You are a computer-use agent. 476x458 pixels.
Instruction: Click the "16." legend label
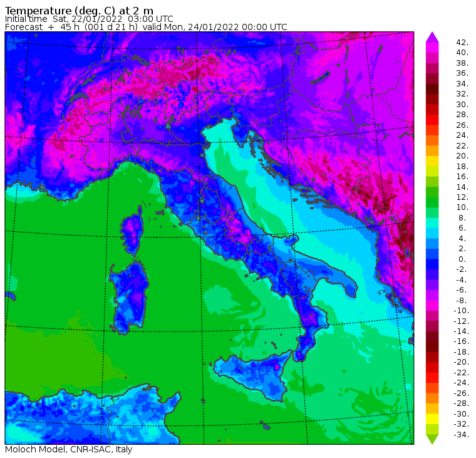tap(462, 177)
